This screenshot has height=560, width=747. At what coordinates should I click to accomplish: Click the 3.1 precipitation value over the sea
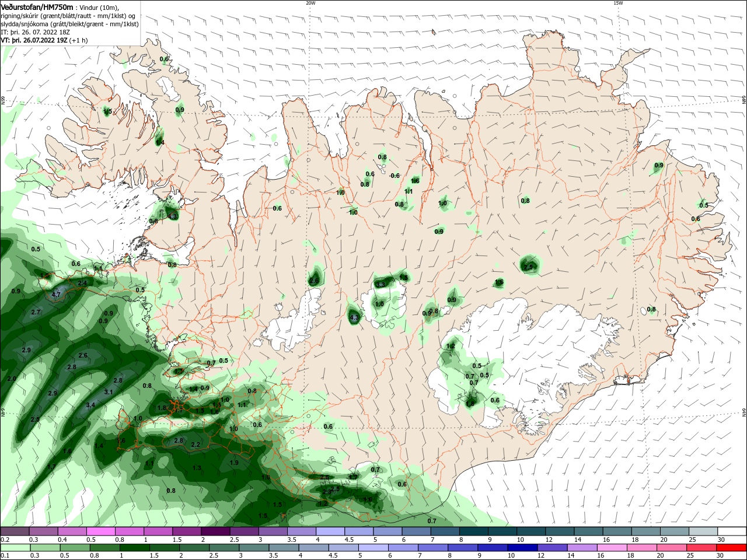(108, 392)
